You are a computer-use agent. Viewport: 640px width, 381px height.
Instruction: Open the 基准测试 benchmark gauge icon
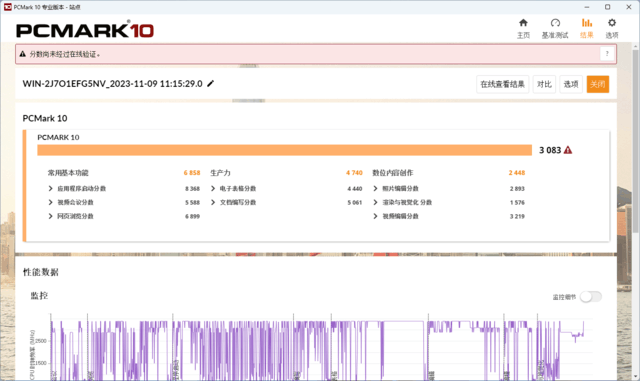pos(555,23)
